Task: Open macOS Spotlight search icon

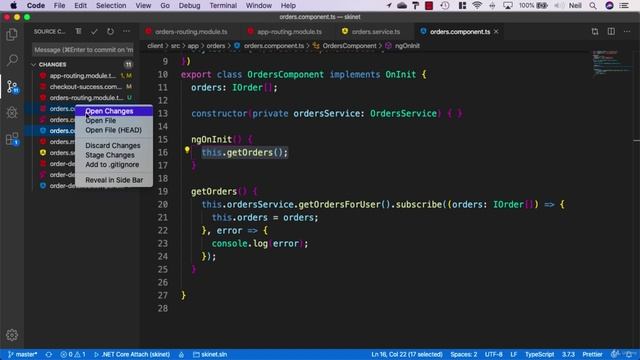Action: 593,6
